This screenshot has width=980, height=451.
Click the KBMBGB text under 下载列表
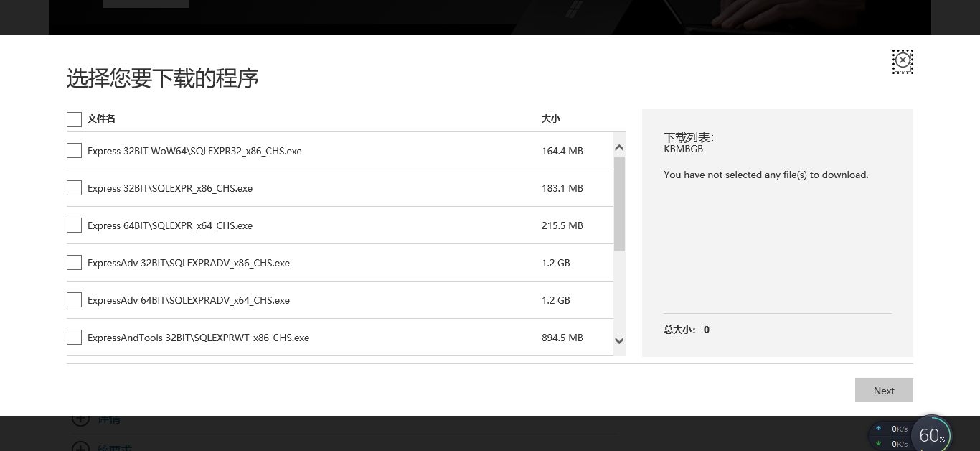[x=684, y=149]
